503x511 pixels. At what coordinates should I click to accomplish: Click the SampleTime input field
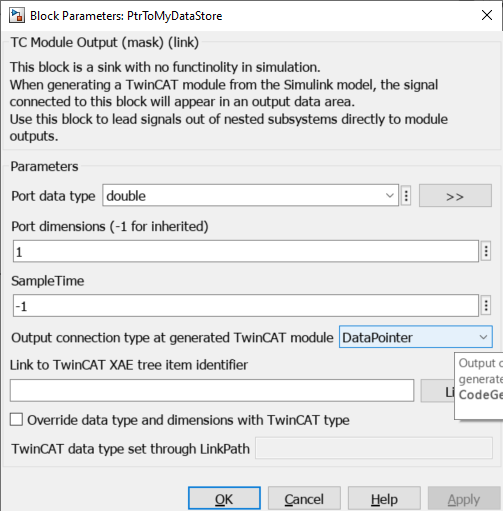246,306
